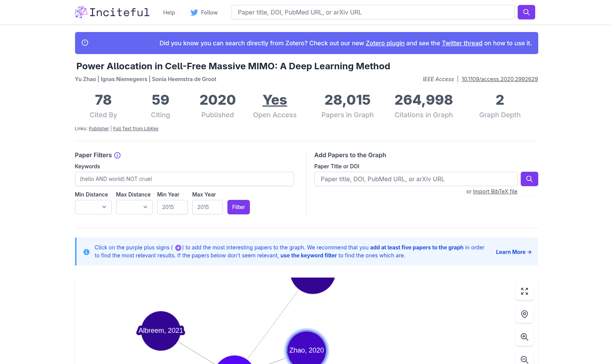Click the purple Filter button
611x364 pixels.
(238, 207)
